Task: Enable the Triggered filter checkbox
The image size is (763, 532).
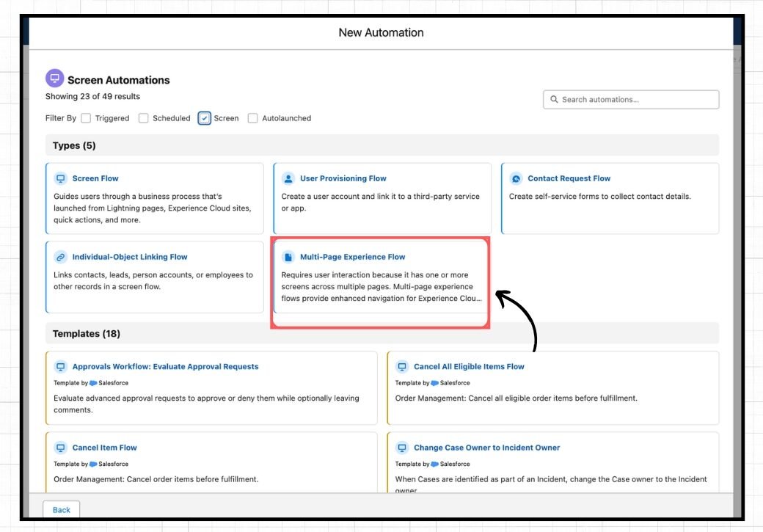Action: 87,118
